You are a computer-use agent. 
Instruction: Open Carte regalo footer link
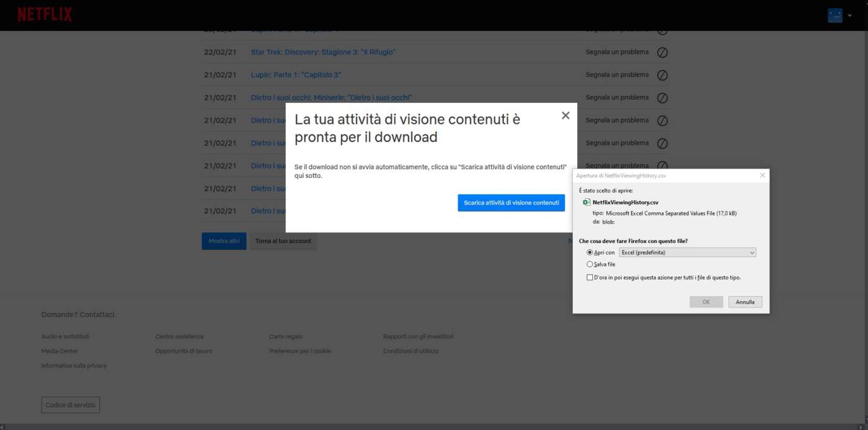point(286,336)
